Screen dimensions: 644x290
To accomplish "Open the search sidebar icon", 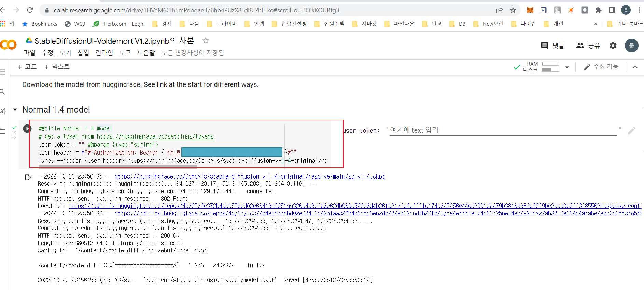I will click(2, 92).
